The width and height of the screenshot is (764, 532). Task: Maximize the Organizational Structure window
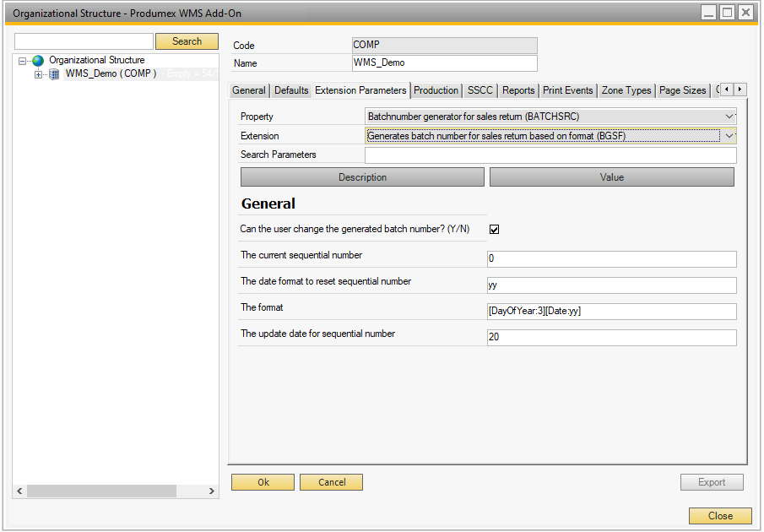(x=727, y=13)
